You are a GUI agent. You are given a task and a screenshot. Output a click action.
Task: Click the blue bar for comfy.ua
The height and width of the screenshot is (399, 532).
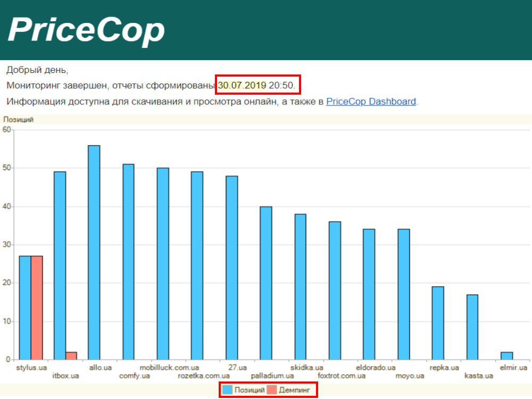click(x=128, y=262)
